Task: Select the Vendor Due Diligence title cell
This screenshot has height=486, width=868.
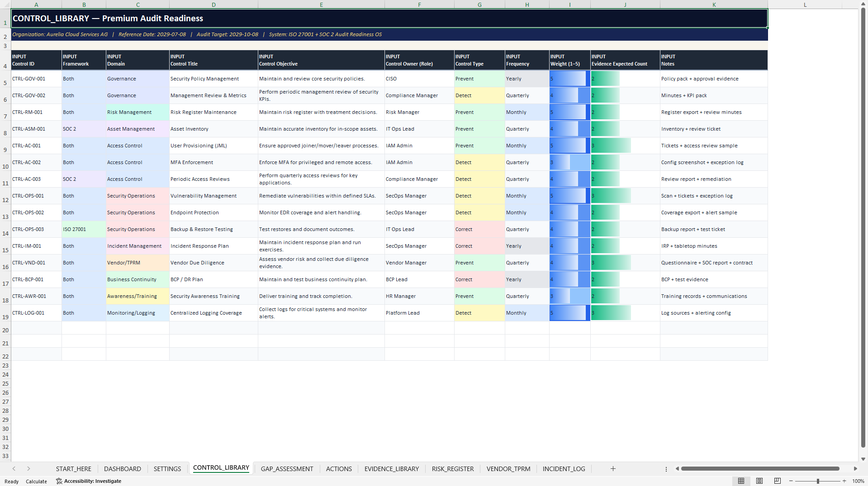Action: click(x=213, y=263)
